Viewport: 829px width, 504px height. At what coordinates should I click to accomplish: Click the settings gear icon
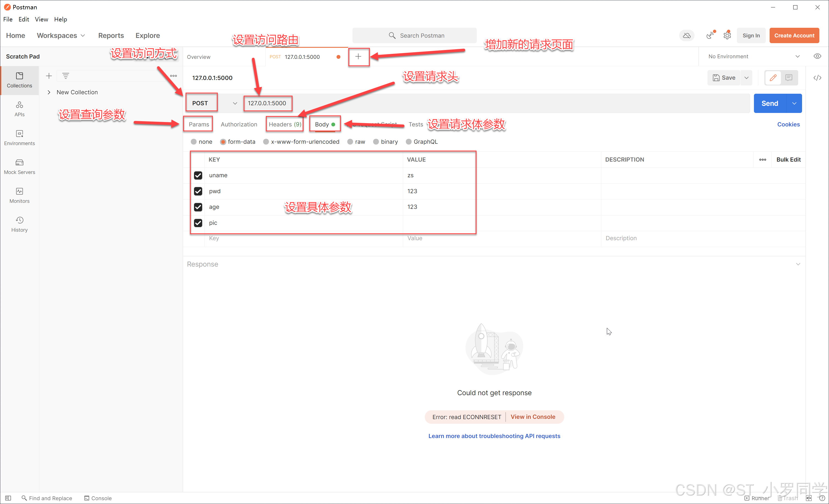(x=727, y=35)
